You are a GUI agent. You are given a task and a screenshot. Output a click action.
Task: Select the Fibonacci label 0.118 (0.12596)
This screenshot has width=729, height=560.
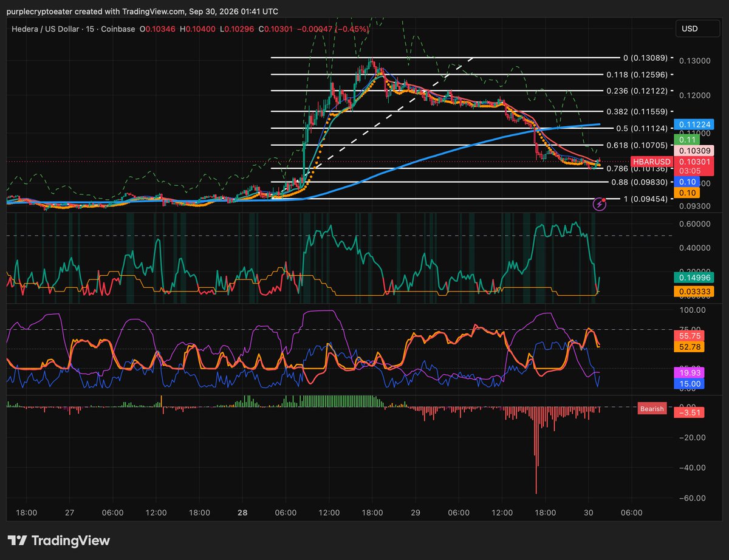637,75
